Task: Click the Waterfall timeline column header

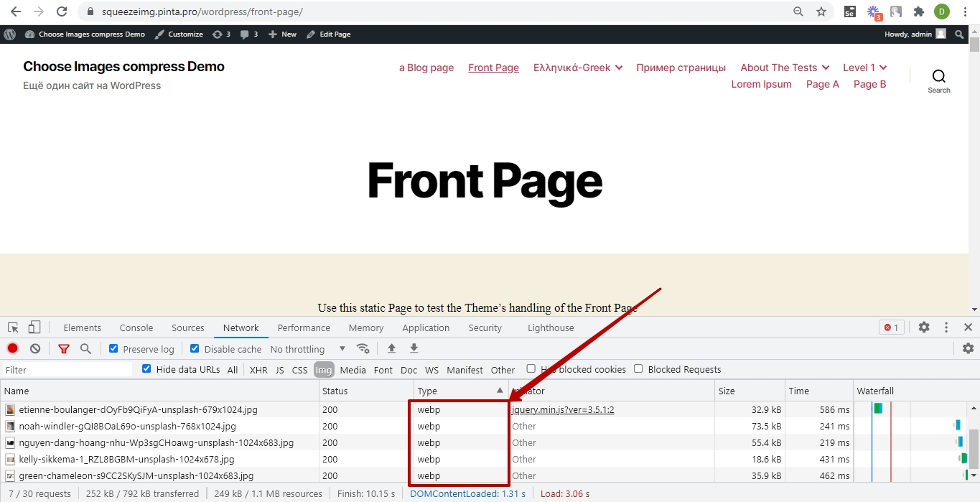Action: (875, 391)
